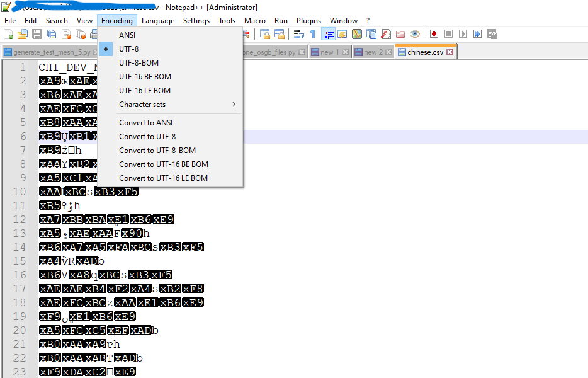Choose Convert to ANSI
The image size is (588, 378).
[170, 123]
